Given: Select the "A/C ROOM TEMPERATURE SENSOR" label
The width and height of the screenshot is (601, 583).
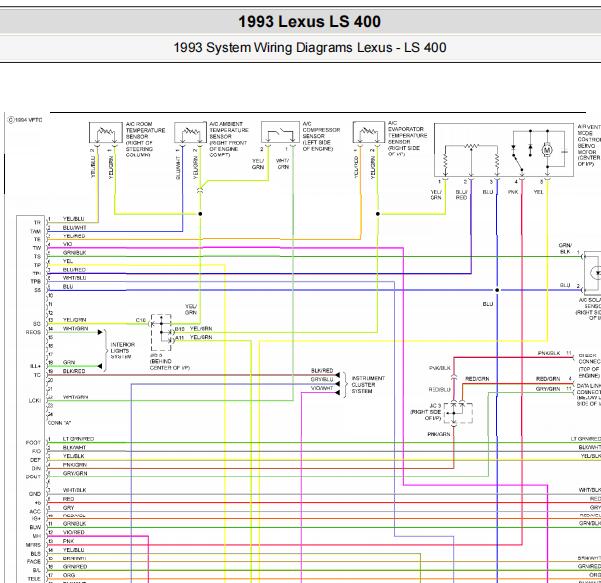Looking at the screenshot, I should coord(145,140).
